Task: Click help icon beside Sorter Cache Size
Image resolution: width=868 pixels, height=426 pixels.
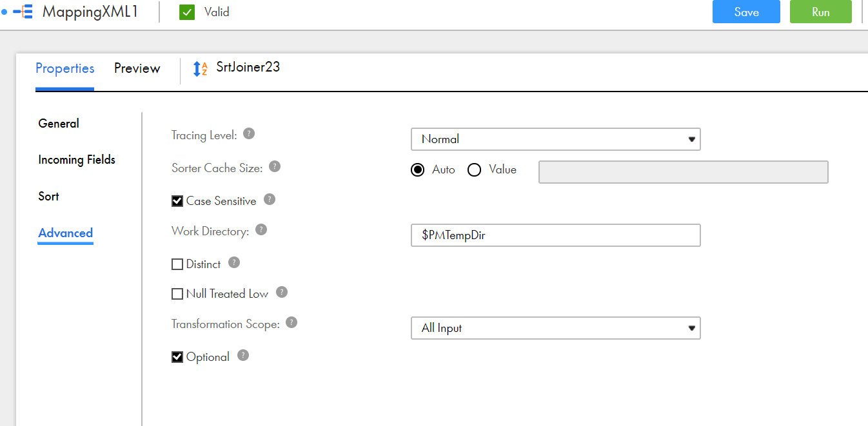Action: click(x=275, y=166)
